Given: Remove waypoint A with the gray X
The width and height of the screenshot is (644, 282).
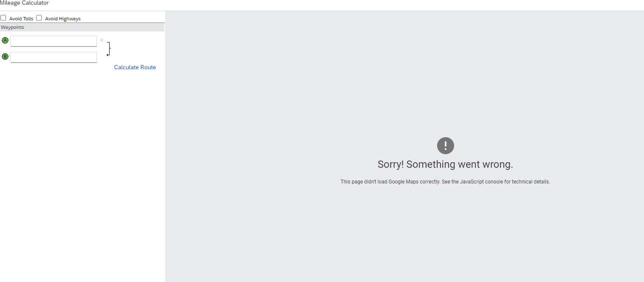Looking at the screenshot, I should point(102,40).
